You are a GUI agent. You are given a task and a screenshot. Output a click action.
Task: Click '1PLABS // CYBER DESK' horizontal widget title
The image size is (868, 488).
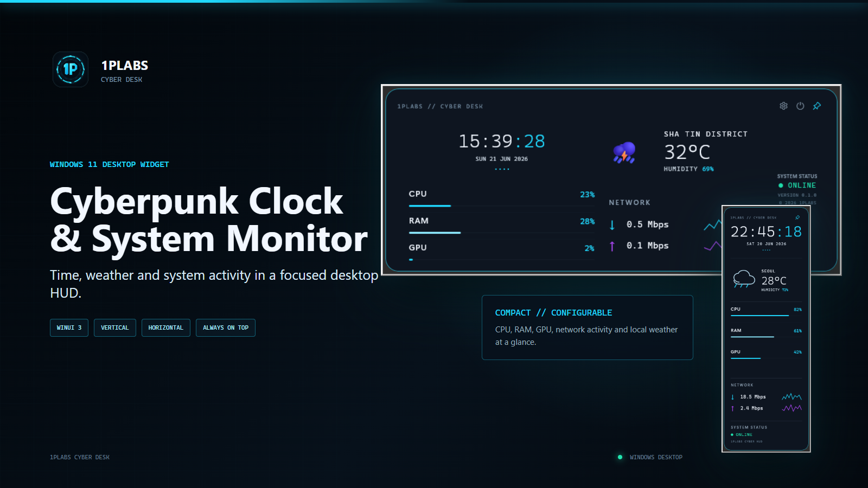point(440,106)
